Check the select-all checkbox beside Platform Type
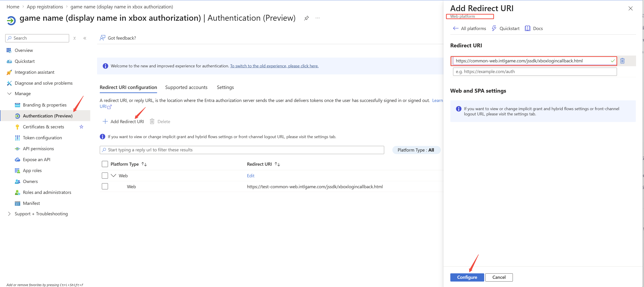 (105, 164)
